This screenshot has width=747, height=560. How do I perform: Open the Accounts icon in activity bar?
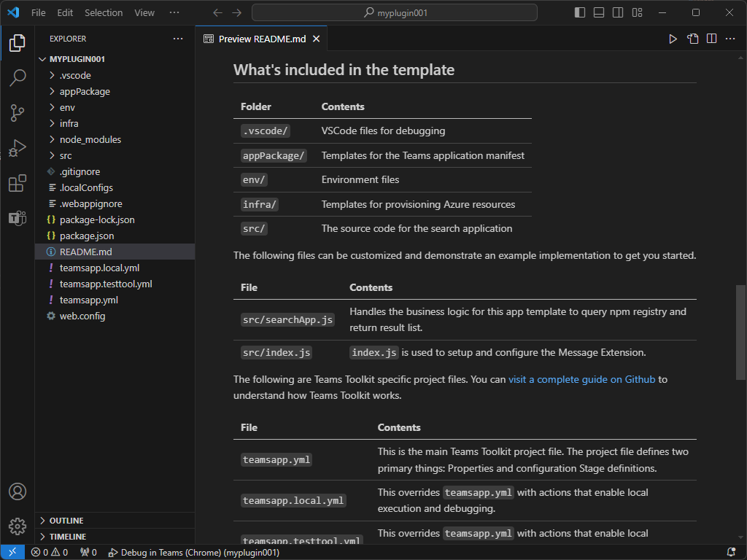point(18,491)
